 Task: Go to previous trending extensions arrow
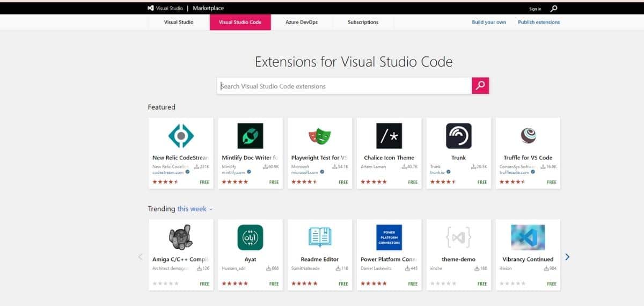(x=141, y=257)
